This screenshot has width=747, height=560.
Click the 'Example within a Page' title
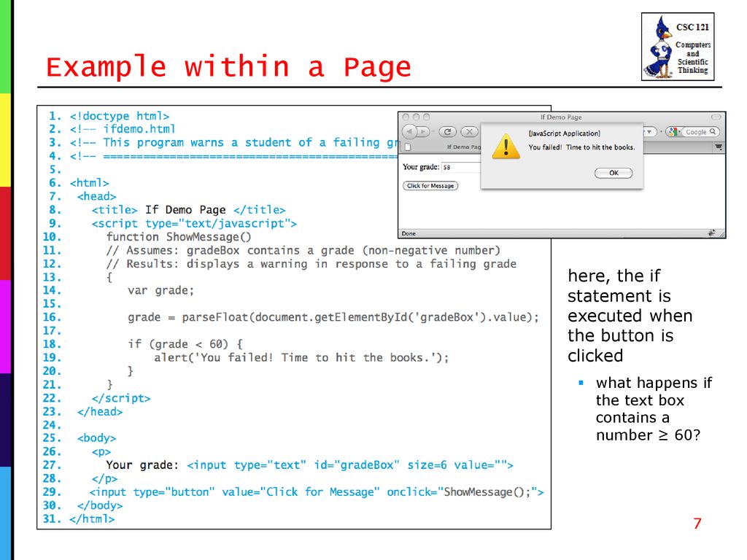(228, 66)
